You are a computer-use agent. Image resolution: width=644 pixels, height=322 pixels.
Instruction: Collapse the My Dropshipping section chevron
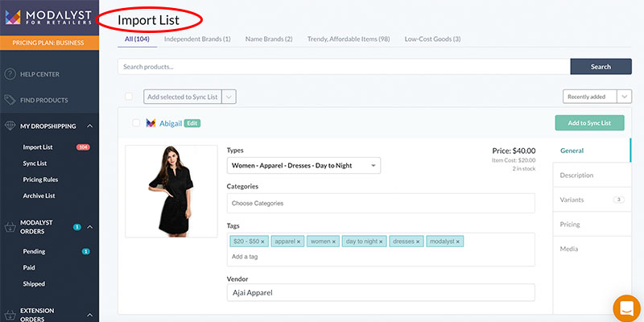point(90,126)
